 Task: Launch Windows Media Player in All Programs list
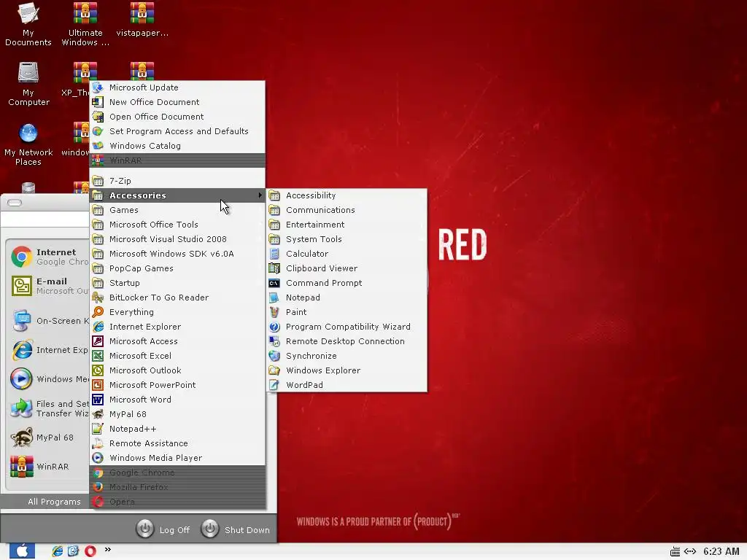(x=177, y=458)
